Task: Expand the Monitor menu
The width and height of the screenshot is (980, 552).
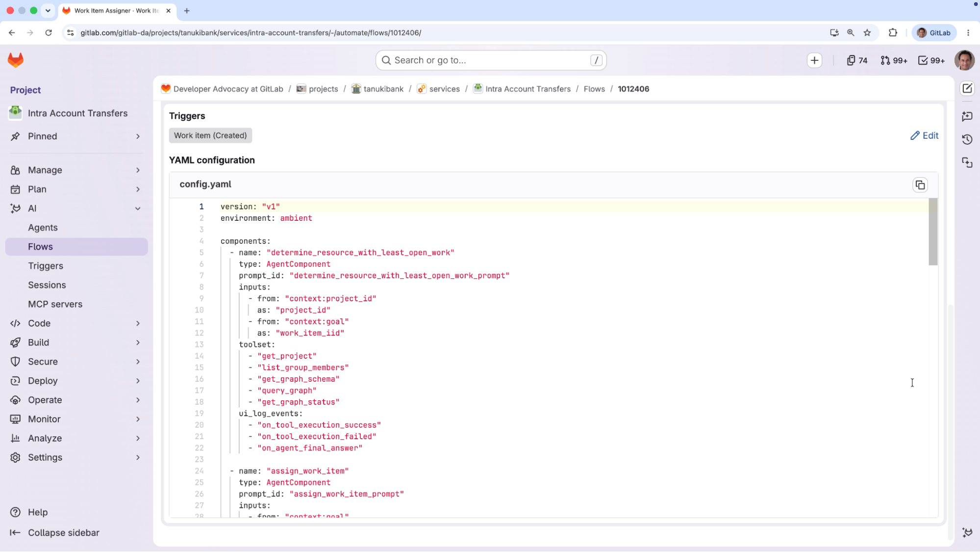Action: pyautogui.click(x=76, y=419)
